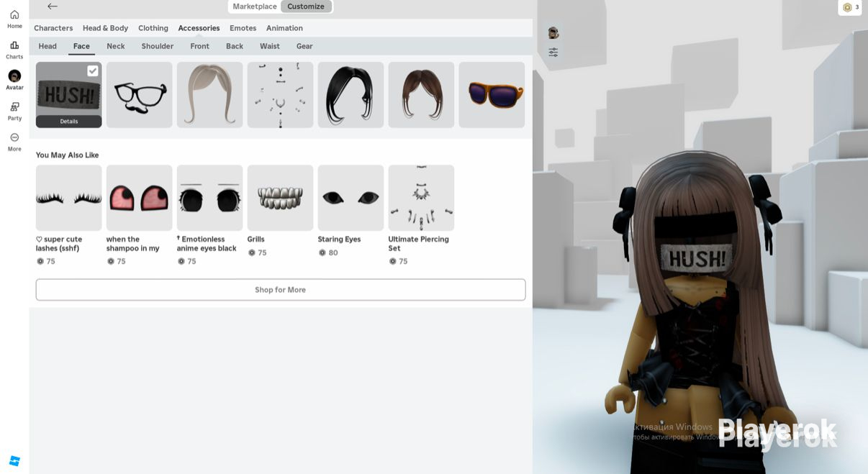Open the Staring Eyes thumbnail
The width and height of the screenshot is (868, 474).
(x=351, y=198)
